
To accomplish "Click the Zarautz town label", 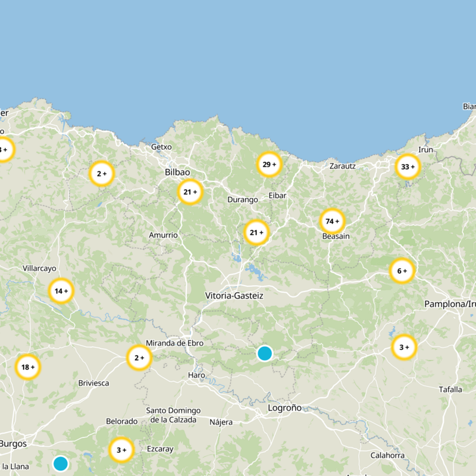I will point(343,166).
